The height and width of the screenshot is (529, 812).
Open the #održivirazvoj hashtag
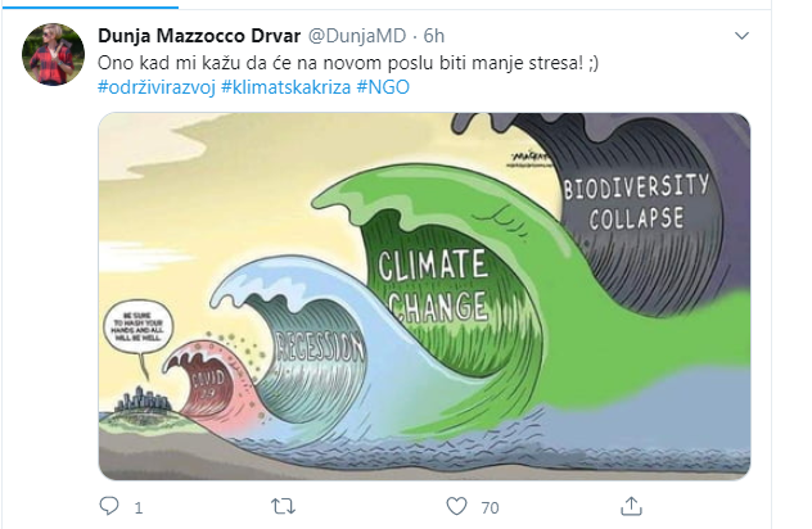click(x=156, y=87)
